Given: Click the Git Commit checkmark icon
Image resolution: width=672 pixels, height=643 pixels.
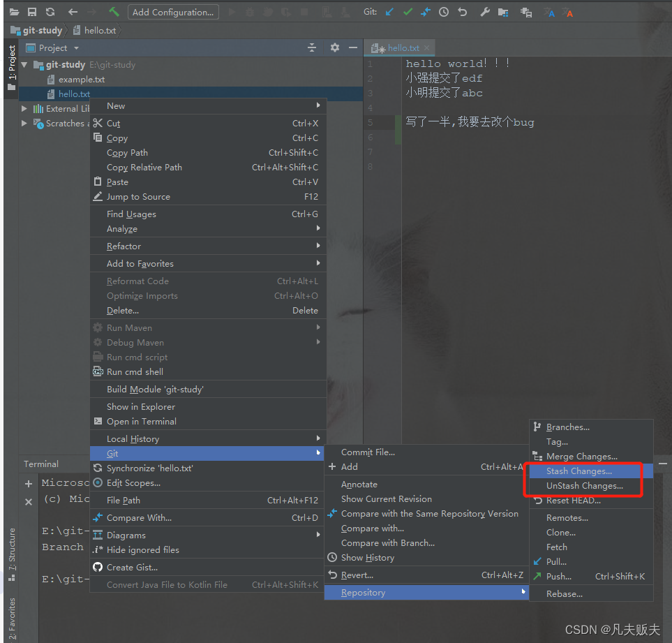Looking at the screenshot, I should 408,12.
